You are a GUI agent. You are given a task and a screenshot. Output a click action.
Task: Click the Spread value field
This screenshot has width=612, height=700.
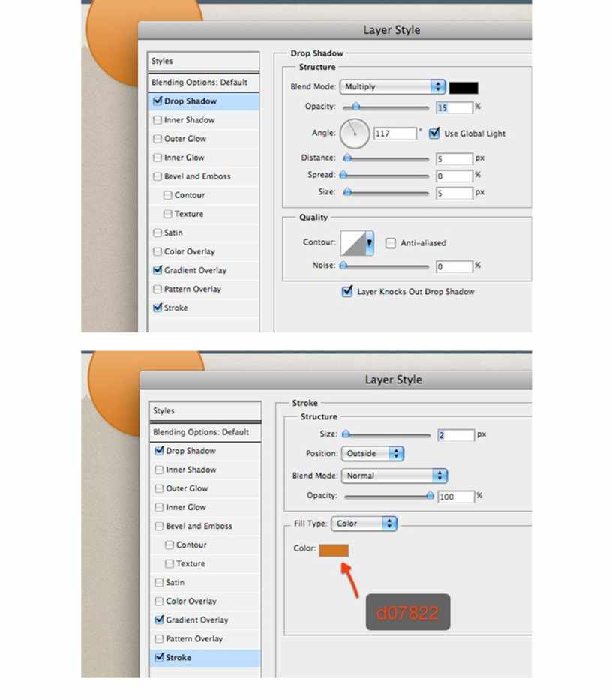tap(454, 176)
